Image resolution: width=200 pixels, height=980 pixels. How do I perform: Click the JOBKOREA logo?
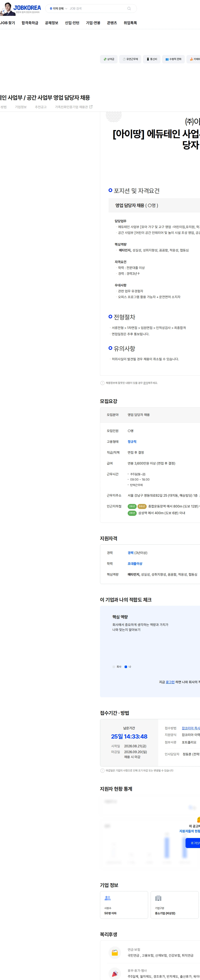(x=27, y=8)
